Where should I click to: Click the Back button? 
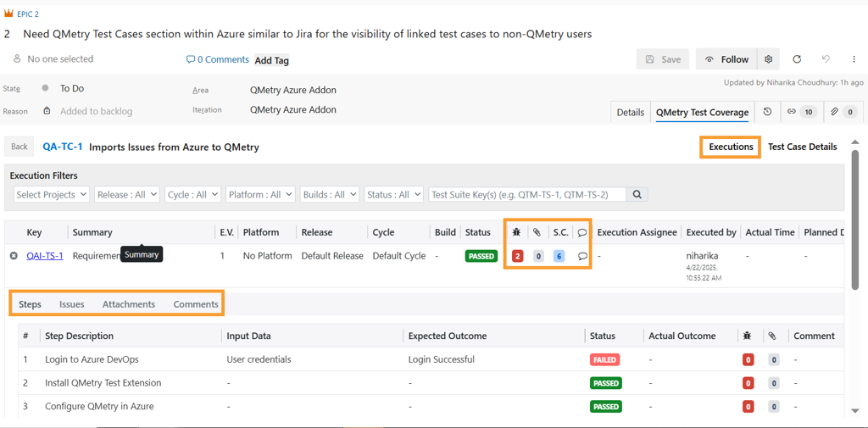[19, 147]
